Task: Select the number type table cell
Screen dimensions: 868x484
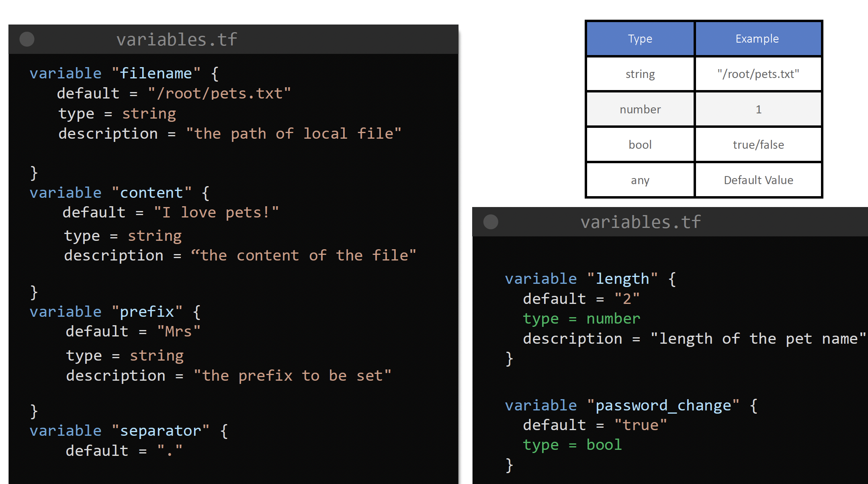Action: pyautogui.click(x=640, y=109)
